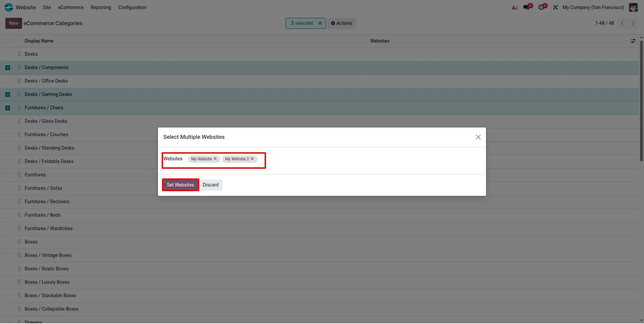Open the Actions dropdown

(x=341, y=23)
